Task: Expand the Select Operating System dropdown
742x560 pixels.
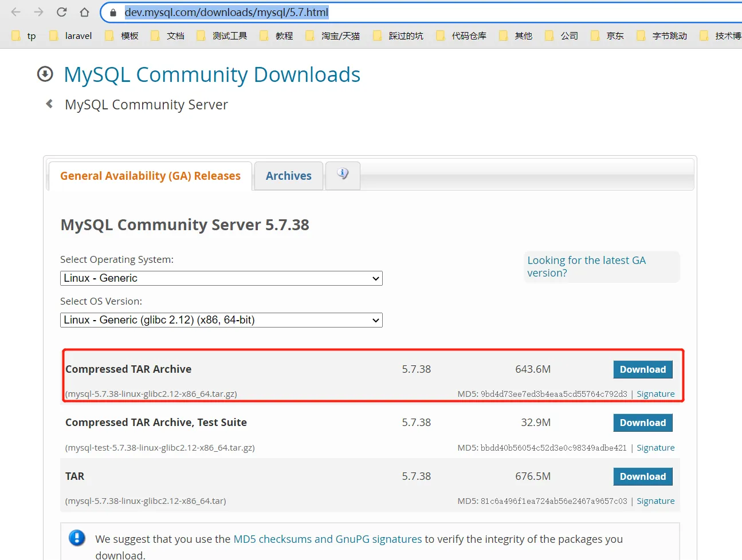Action: (221, 278)
